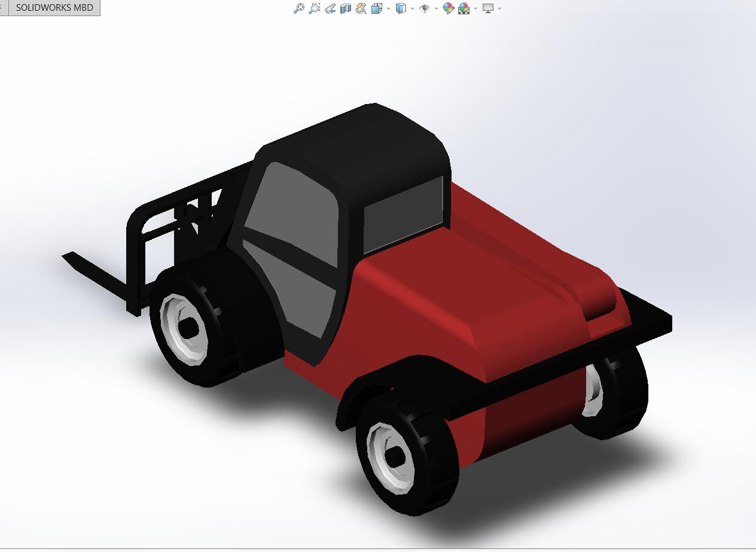
Task: Expand the View Orientation dropdown arrow
Action: 388,8
